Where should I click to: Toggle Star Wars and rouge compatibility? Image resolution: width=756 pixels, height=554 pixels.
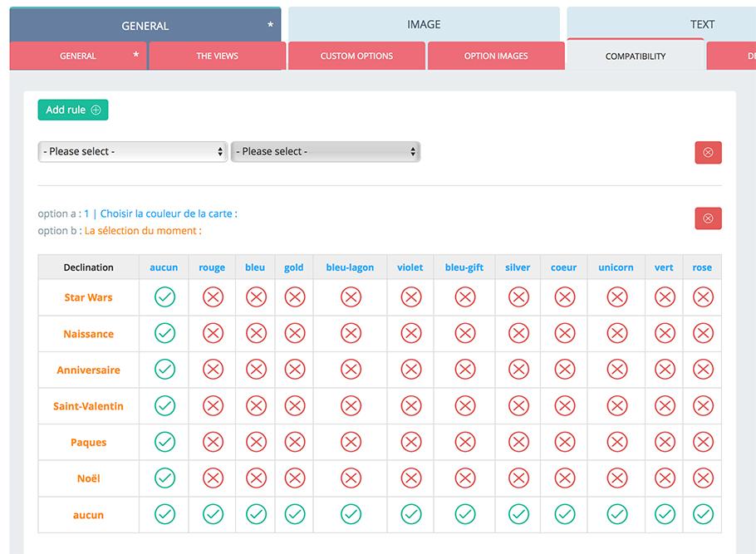pos(214,297)
